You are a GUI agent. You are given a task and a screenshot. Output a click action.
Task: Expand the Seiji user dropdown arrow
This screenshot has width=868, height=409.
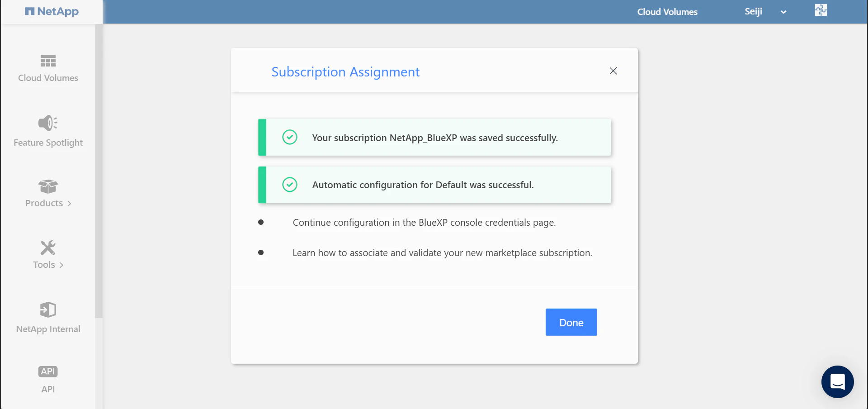point(783,12)
